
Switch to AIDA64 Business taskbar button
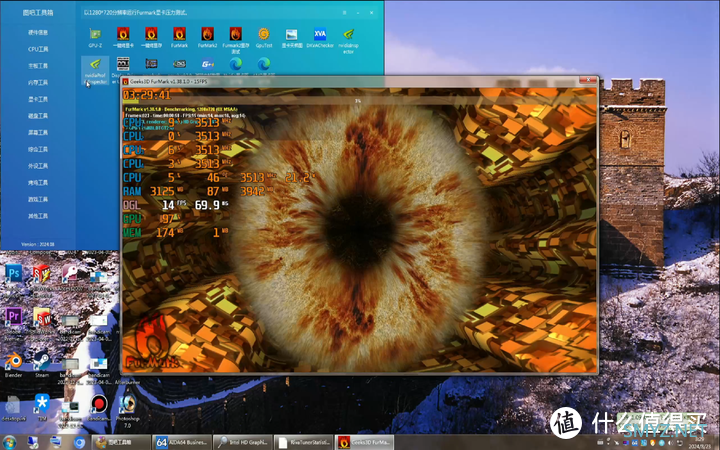click(182, 443)
